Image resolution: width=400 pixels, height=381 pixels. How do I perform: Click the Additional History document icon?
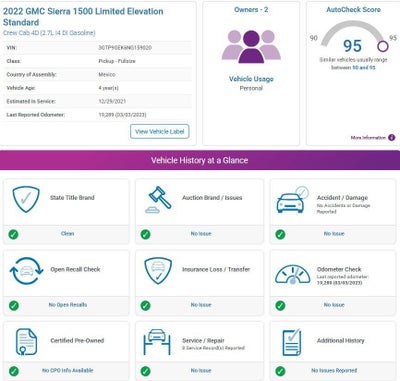click(292, 342)
